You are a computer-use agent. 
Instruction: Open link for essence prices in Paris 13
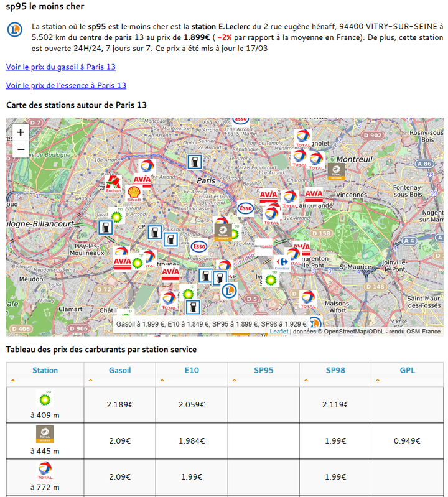click(x=66, y=85)
